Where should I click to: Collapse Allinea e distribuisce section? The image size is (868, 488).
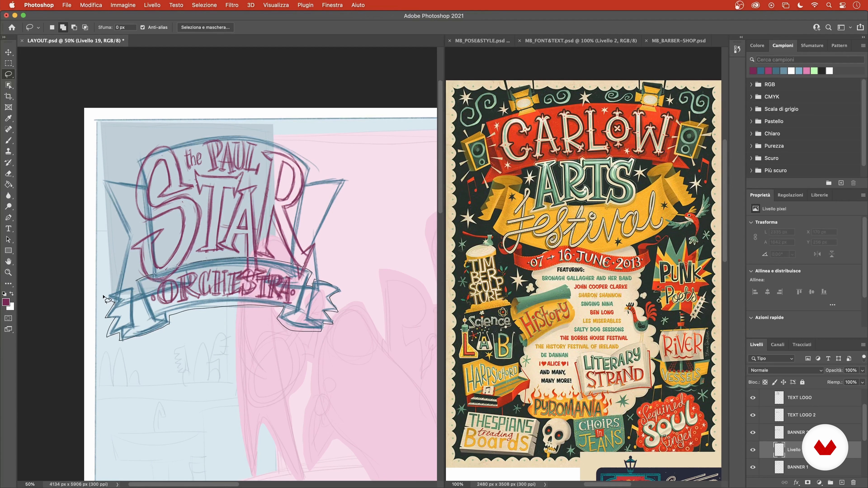[751, 271]
